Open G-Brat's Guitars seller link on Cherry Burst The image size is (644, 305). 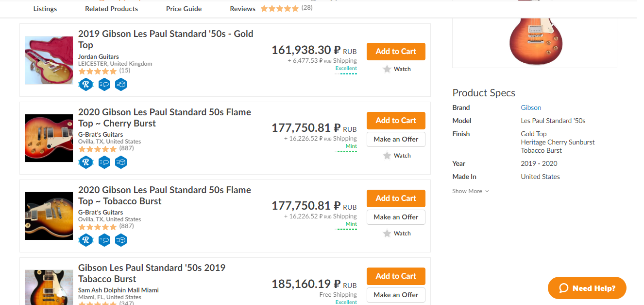coord(101,135)
